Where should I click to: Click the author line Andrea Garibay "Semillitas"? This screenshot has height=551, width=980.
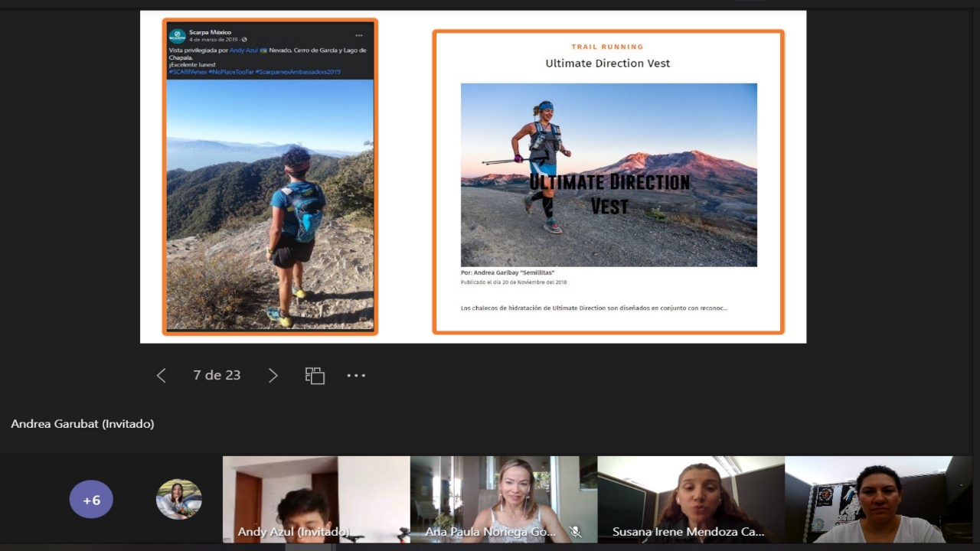click(x=508, y=272)
